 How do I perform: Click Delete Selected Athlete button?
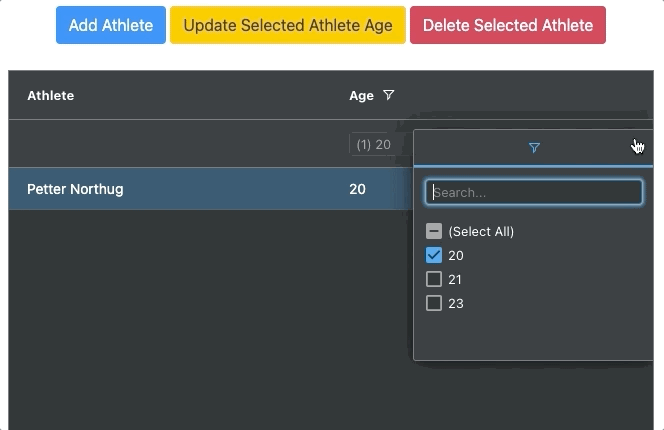pyautogui.click(x=507, y=25)
